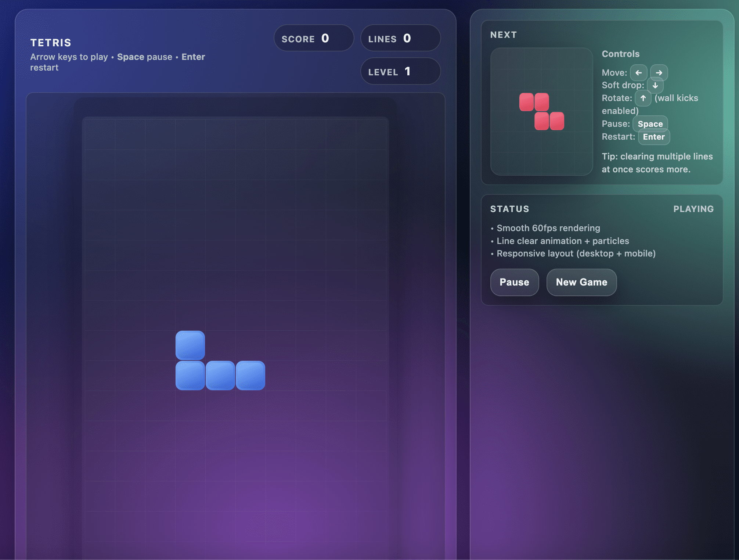Click the Soft drop down-arrow key icon
This screenshot has height=560, width=739.
(x=656, y=85)
